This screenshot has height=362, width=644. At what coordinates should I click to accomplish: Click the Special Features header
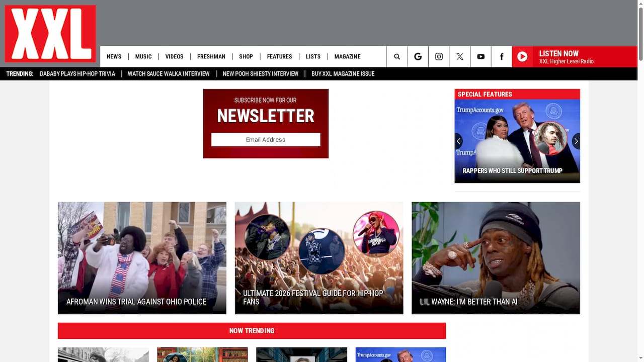[517, 95]
